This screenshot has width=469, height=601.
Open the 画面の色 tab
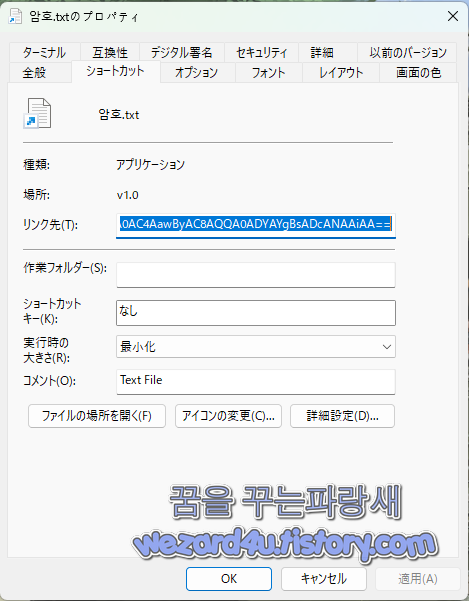click(418, 72)
